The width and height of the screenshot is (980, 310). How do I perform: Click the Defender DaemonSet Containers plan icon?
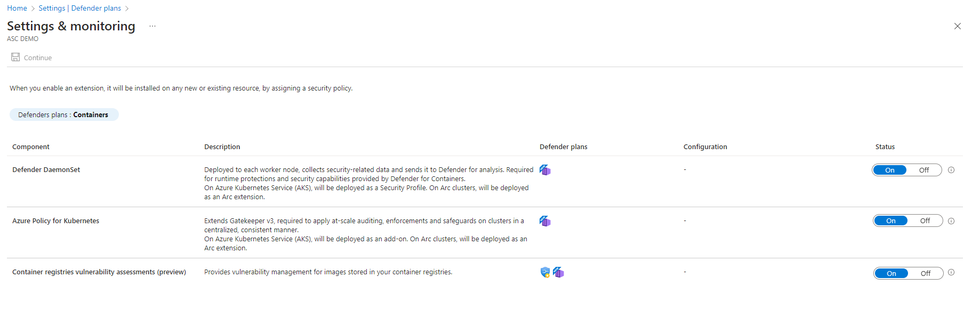coord(545,170)
